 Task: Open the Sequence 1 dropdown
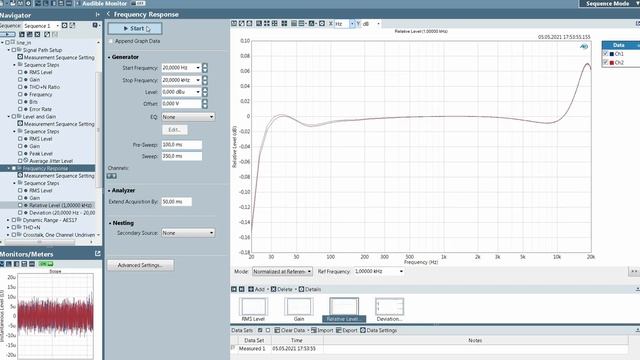coord(57,26)
